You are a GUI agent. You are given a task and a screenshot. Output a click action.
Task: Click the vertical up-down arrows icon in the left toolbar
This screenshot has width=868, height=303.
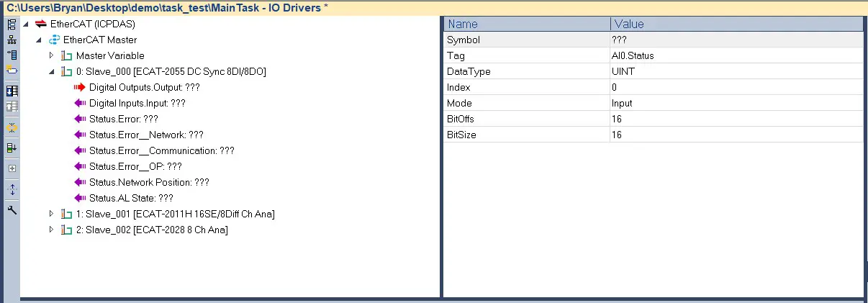[12, 189]
